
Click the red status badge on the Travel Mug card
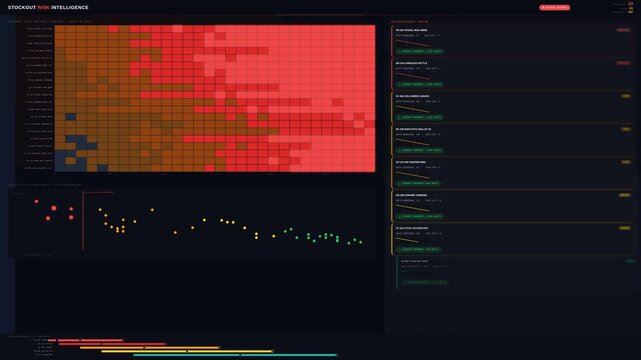pos(623,30)
